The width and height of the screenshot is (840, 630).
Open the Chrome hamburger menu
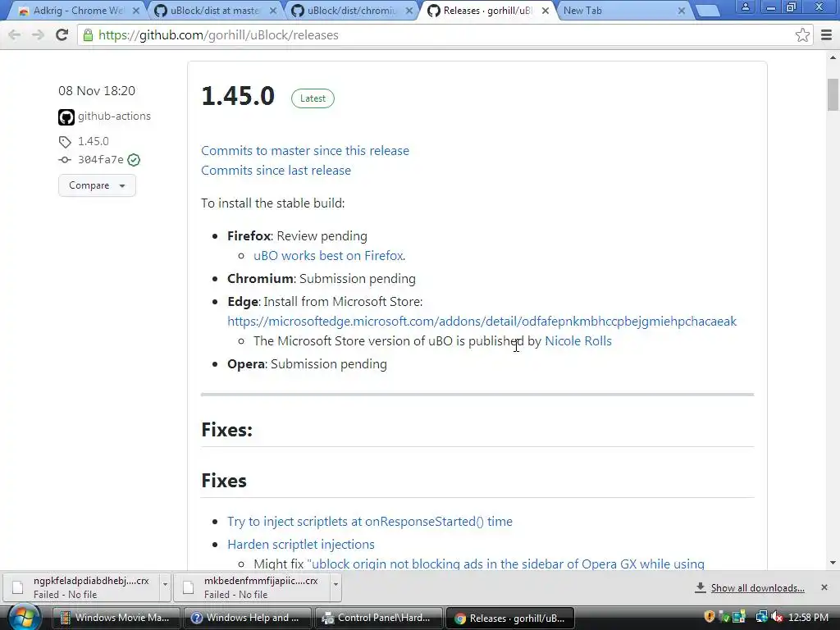coord(826,35)
